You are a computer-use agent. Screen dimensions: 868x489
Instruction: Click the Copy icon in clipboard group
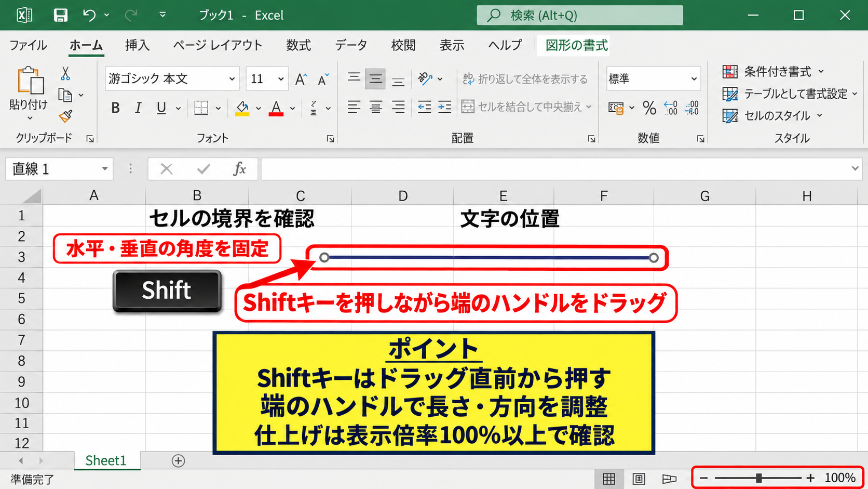[x=65, y=95]
